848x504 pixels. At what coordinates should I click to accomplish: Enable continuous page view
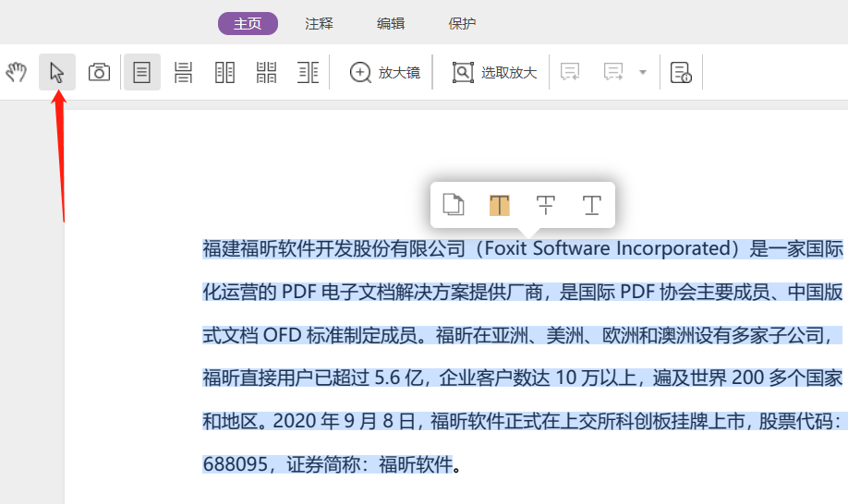pos(183,72)
